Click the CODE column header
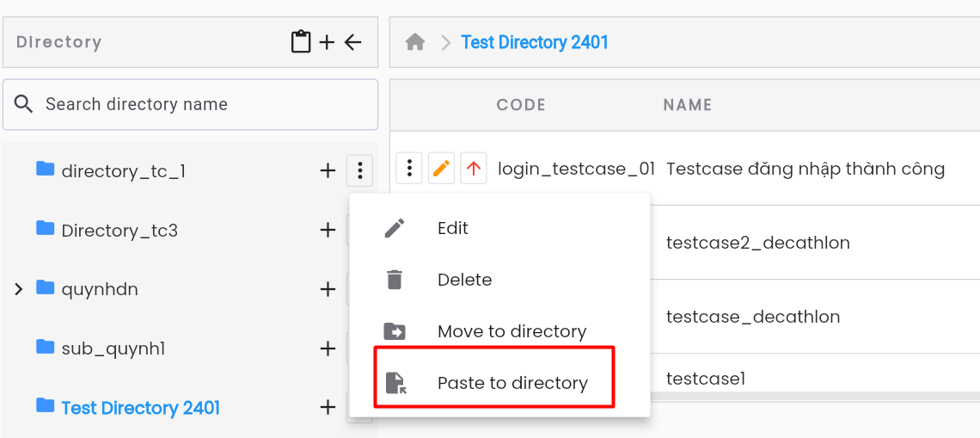 521,104
